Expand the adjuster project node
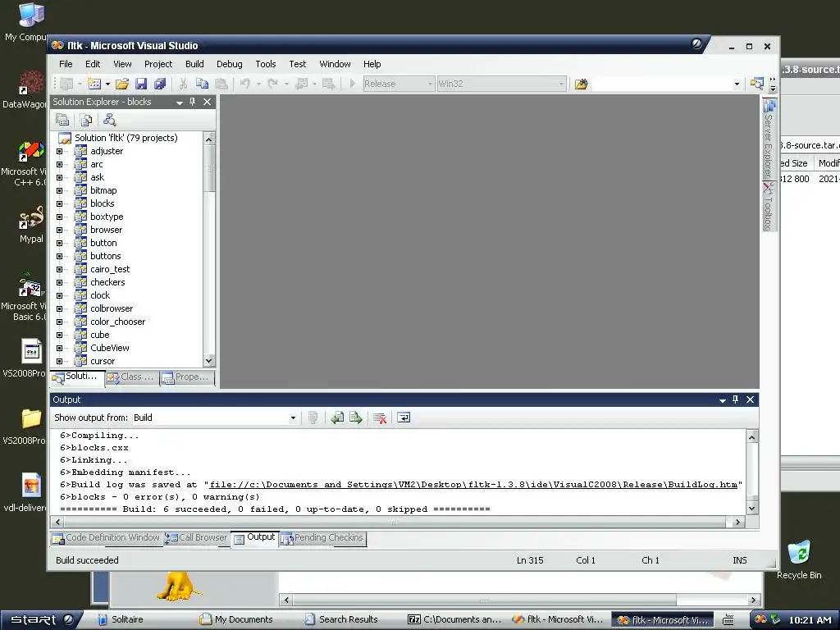Image resolution: width=840 pixels, height=630 pixels. (x=59, y=151)
